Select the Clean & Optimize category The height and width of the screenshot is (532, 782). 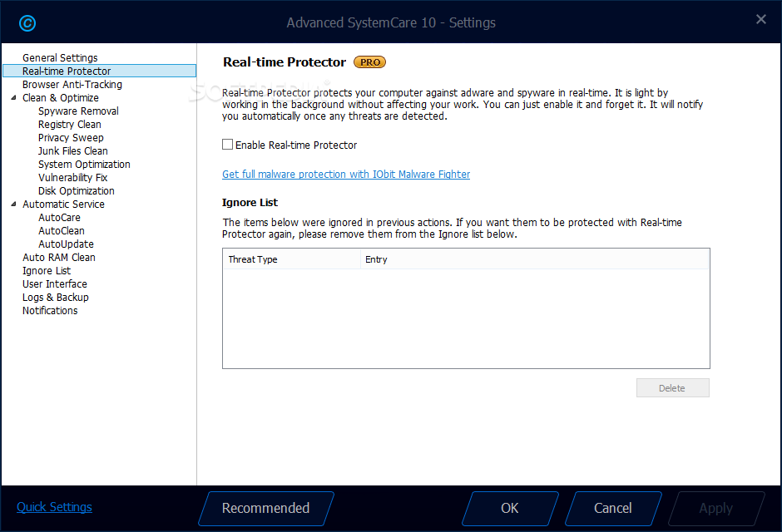click(x=61, y=97)
